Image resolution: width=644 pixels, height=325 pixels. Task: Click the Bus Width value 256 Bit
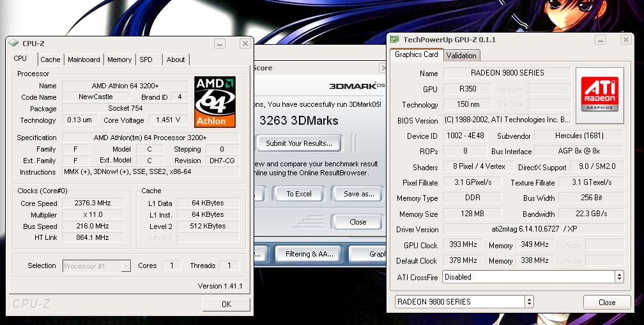click(592, 198)
